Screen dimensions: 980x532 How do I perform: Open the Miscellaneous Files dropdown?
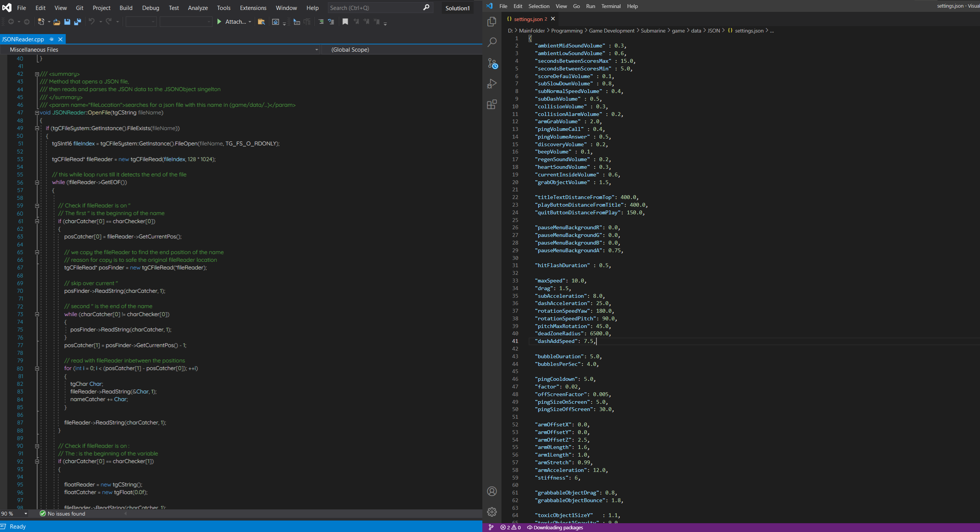pos(316,50)
